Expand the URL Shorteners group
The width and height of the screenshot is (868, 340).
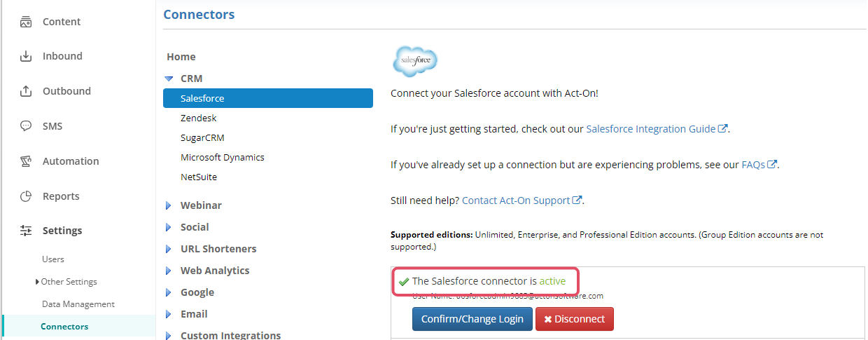coord(169,249)
